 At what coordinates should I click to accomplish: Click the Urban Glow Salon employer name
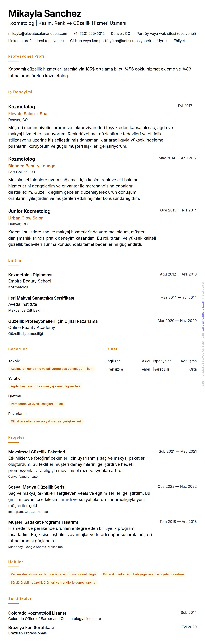pos(26,218)
